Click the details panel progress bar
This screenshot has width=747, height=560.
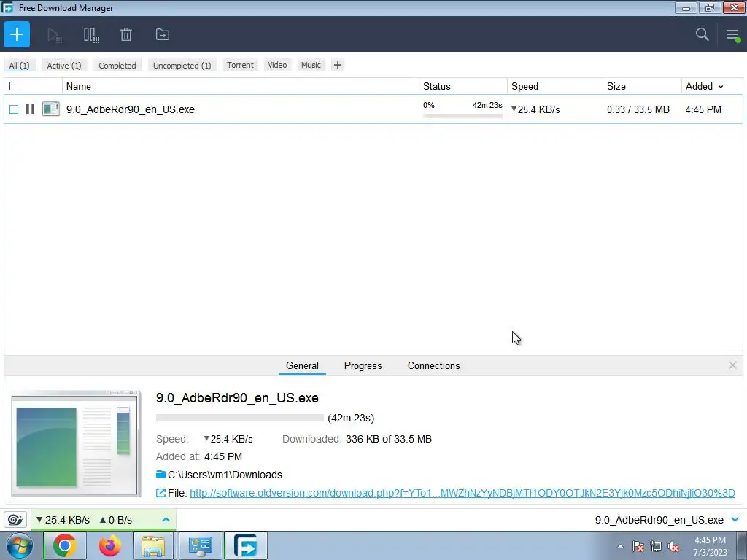tap(239, 418)
